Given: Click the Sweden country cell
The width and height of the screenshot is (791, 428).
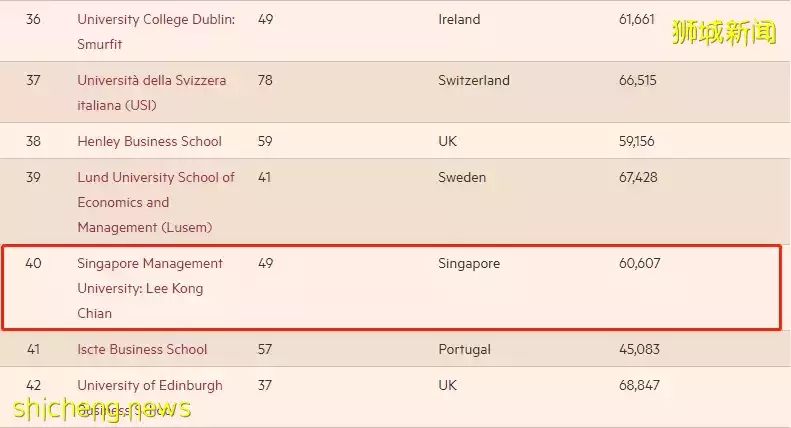Looking at the screenshot, I should (461, 177).
